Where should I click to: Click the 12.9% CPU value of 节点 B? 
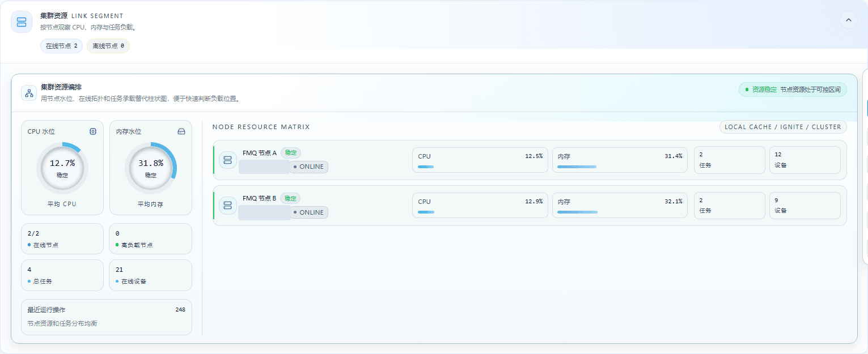tap(534, 201)
